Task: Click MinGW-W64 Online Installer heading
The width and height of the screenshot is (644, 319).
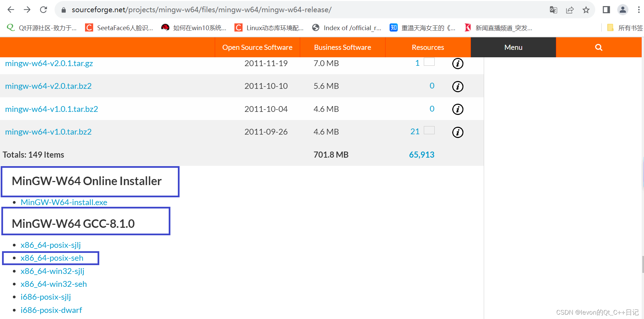Action: point(87,181)
